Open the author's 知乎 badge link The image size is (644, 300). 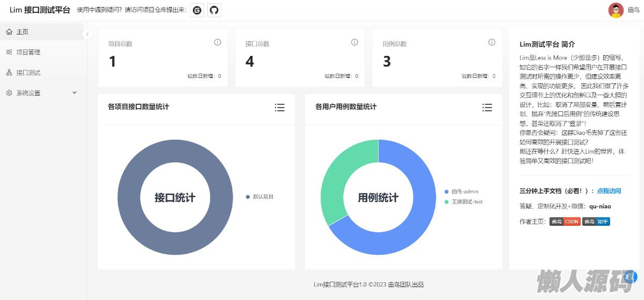596,222
